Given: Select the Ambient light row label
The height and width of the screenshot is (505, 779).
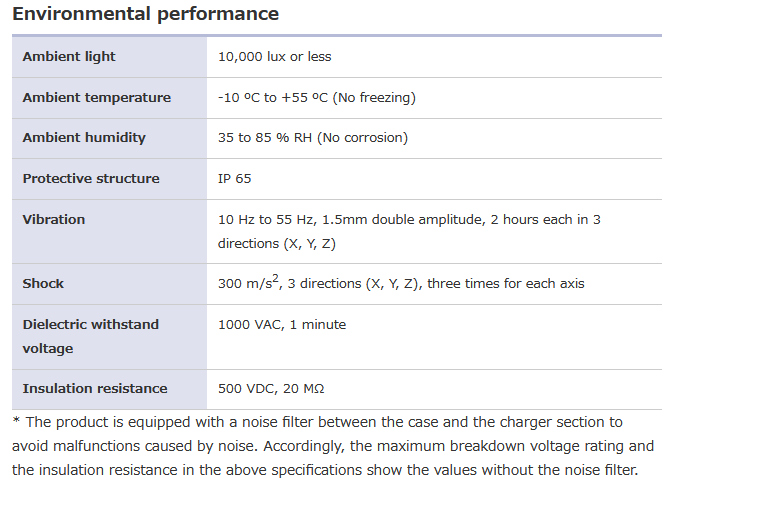Looking at the screenshot, I should point(69,57).
